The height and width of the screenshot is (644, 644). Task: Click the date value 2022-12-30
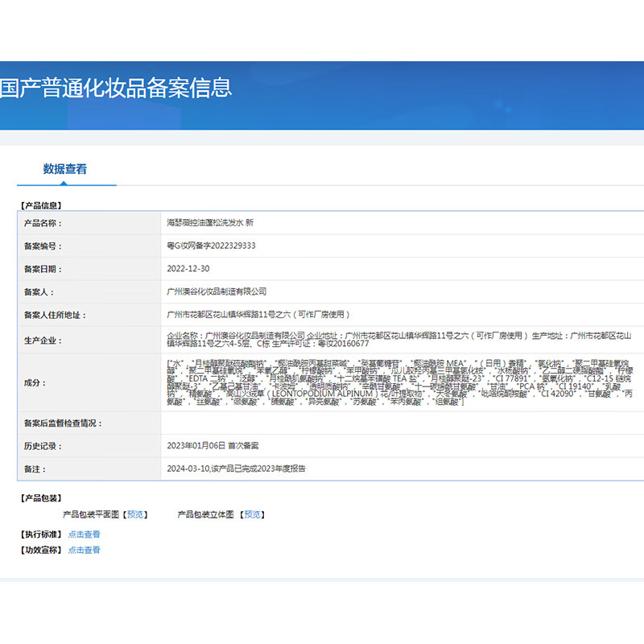point(188,269)
